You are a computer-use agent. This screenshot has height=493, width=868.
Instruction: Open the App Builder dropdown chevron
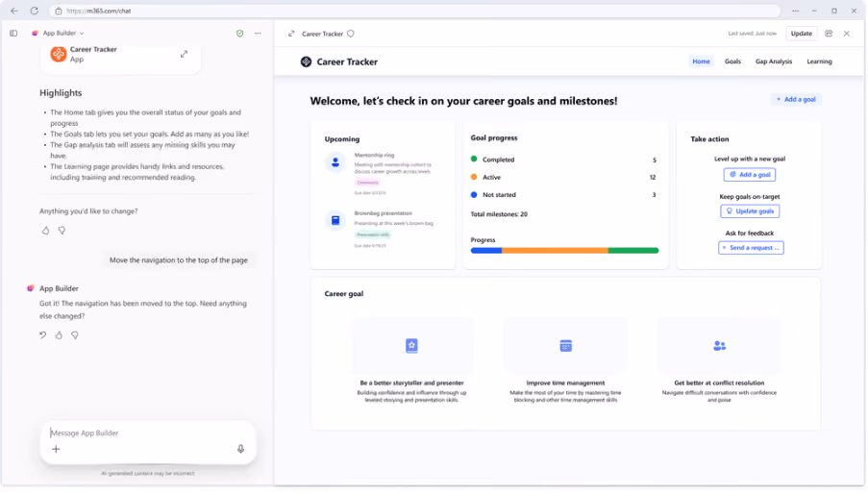coord(82,34)
